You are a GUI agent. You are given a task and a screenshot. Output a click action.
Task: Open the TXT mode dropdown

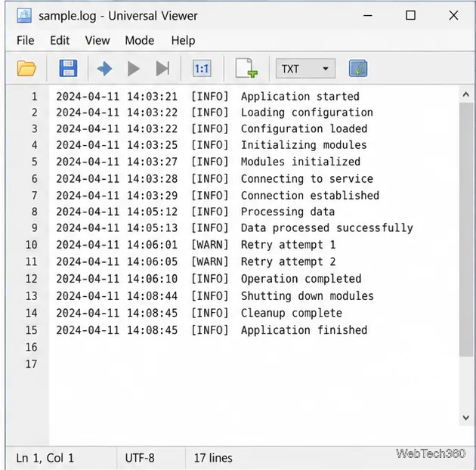coord(305,69)
